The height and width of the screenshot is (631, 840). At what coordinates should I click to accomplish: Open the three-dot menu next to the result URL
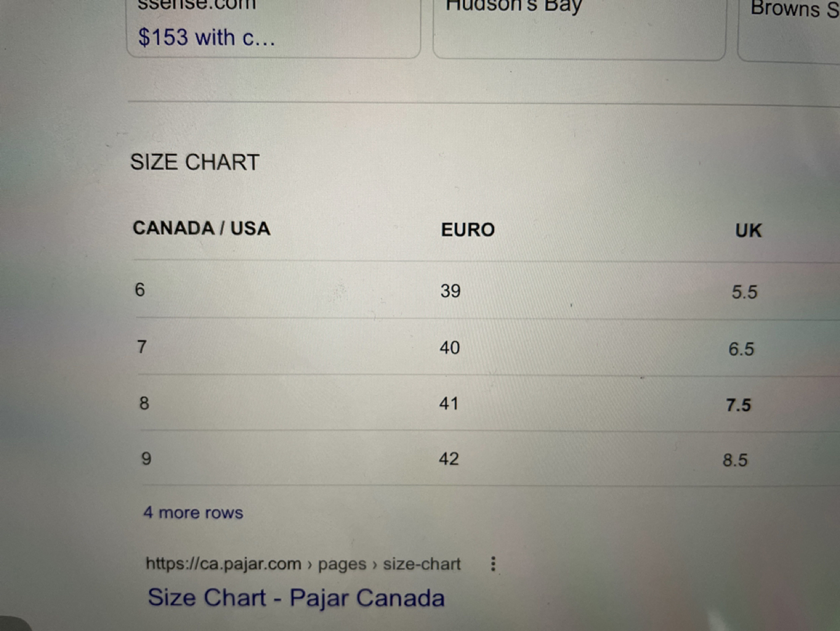point(493,564)
